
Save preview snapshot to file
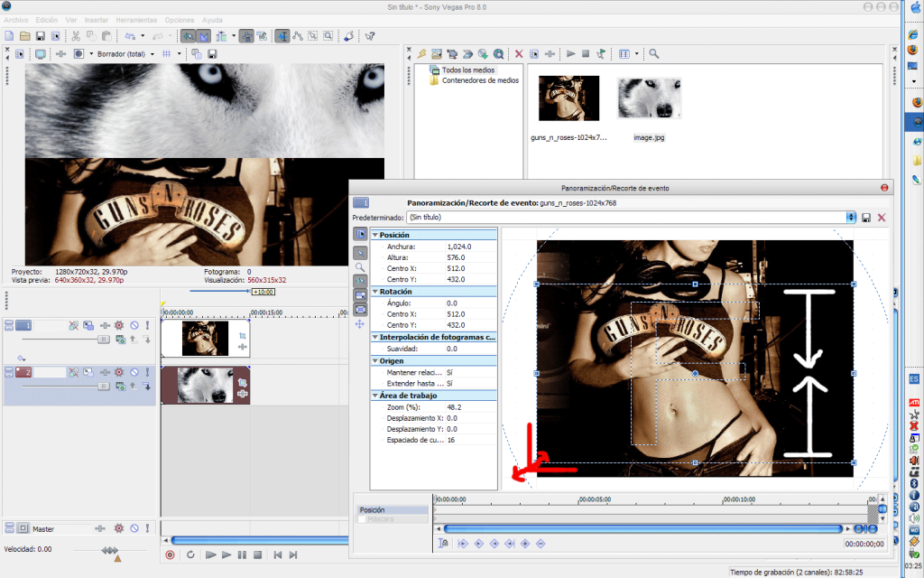coord(212,54)
